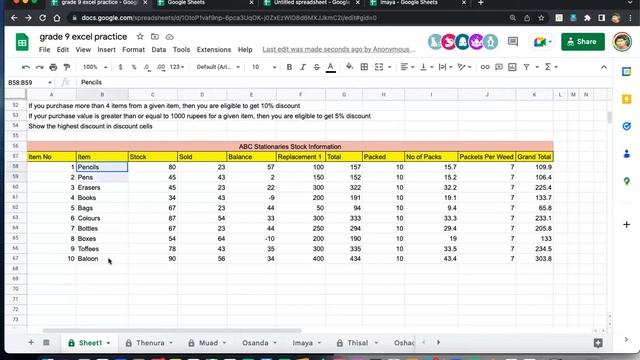This screenshot has width=640, height=360.
Task: Click the Move to folder icon
Action: [x=155, y=37]
